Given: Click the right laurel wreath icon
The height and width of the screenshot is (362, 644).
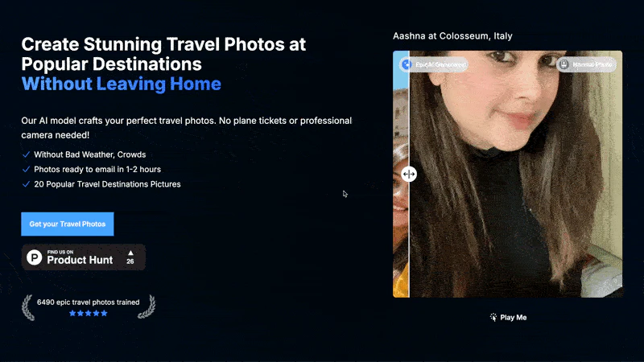Looking at the screenshot, I should 147,306.
